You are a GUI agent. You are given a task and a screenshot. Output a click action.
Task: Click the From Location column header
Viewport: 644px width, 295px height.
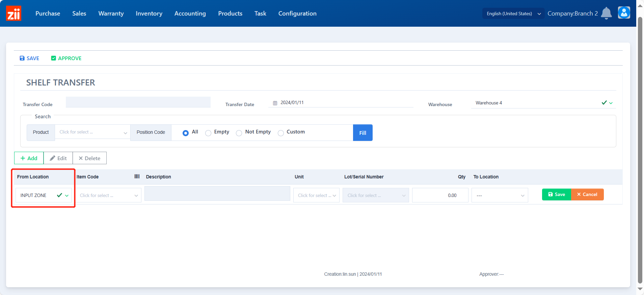point(33,177)
